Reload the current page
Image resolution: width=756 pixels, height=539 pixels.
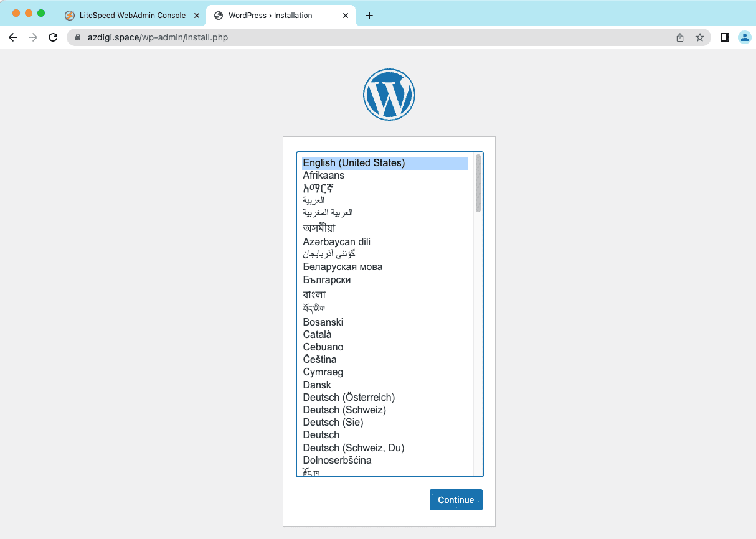[x=54, y=37]
